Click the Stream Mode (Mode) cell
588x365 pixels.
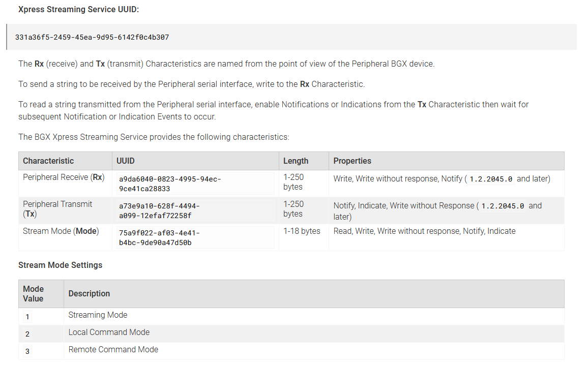(x=65, y=237)
